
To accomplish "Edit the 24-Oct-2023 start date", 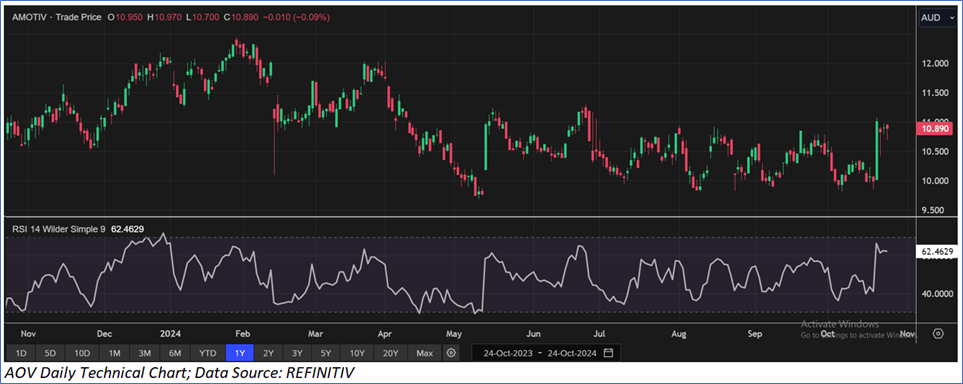I will [508, 353].
